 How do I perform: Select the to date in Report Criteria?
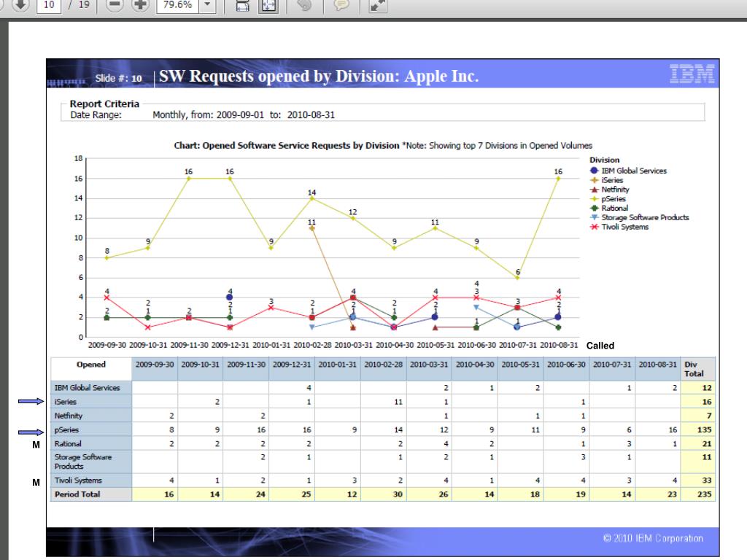click(x=311, y=114)
